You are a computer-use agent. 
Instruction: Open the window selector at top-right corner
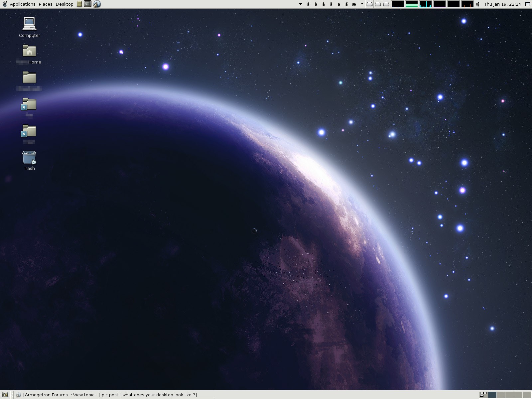point(527,4)
